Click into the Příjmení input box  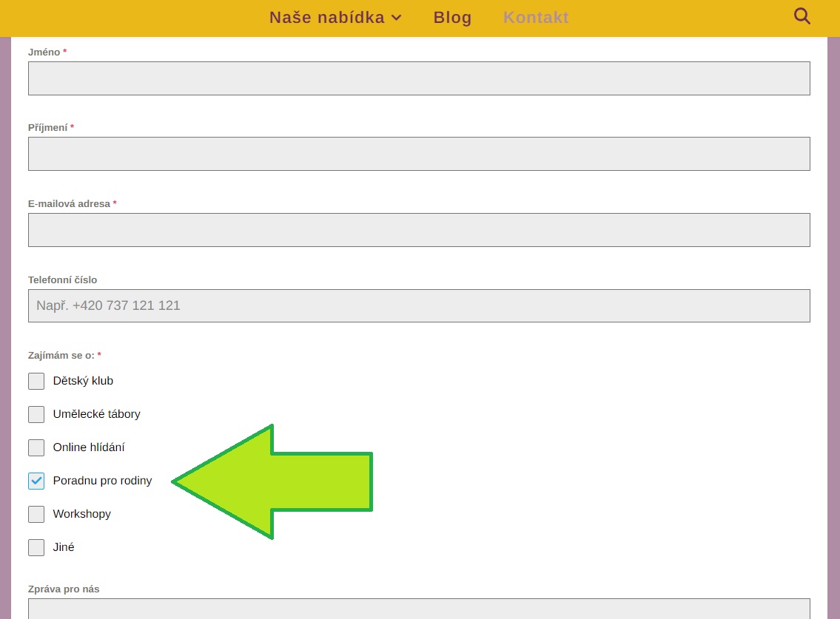[x=419, y=154]
